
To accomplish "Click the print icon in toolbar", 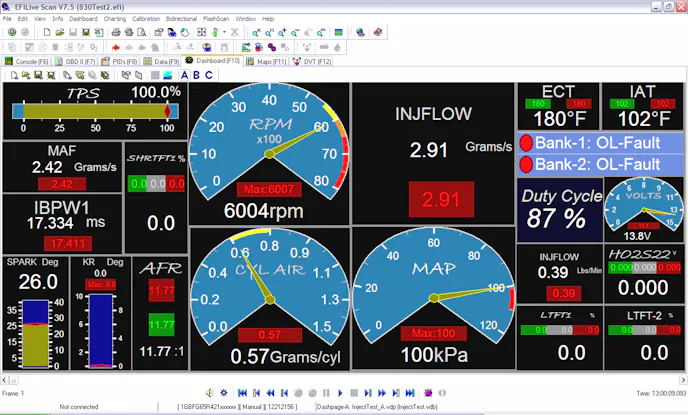I will (117, 33).
